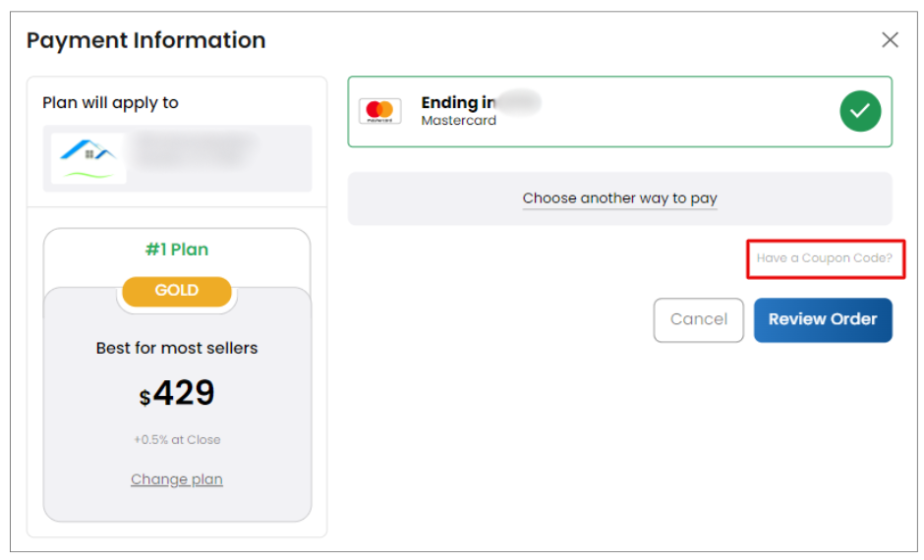The image size is (924, 560).
Task: Click the 'Mastercard' card type label
Action: [x=459, y=121]
